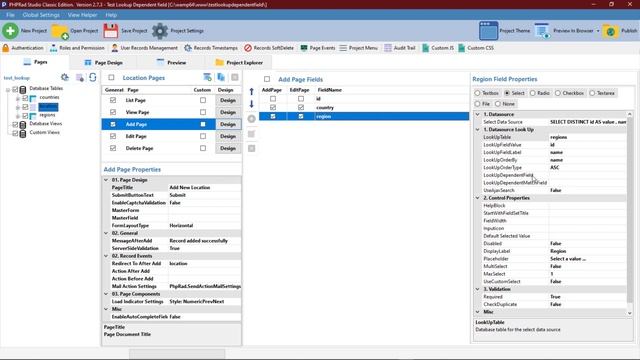Open the Help menu
Image resolution: width=640 pixels, height=360 pixels.
pyautogui.click(x=111, y=15)
